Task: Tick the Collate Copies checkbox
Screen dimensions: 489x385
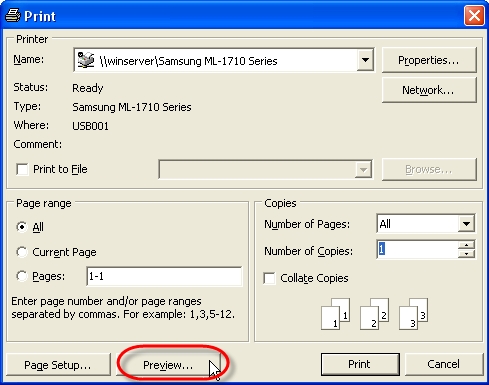Action: [269, 278]
